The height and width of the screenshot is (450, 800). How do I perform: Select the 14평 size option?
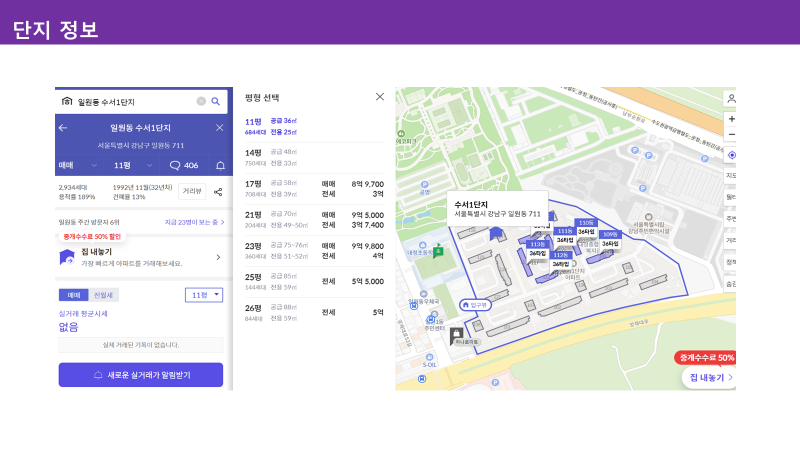click(x=314, y=158)
